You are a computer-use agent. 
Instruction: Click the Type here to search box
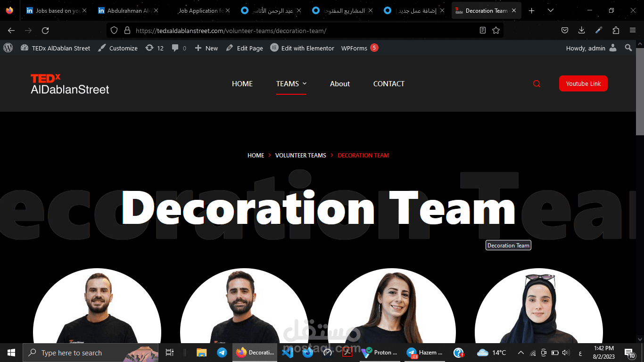(x=91, y=353)
